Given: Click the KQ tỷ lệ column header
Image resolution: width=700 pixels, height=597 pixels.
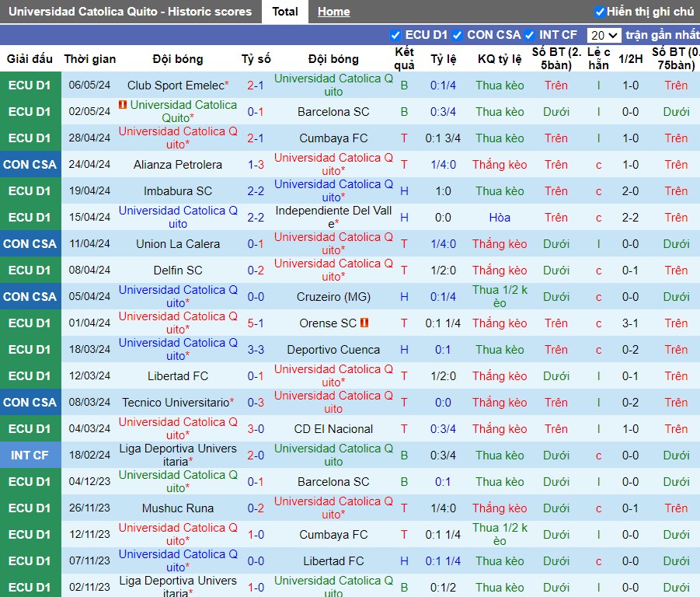Looking at the screenshot, I should pos(500,59).
